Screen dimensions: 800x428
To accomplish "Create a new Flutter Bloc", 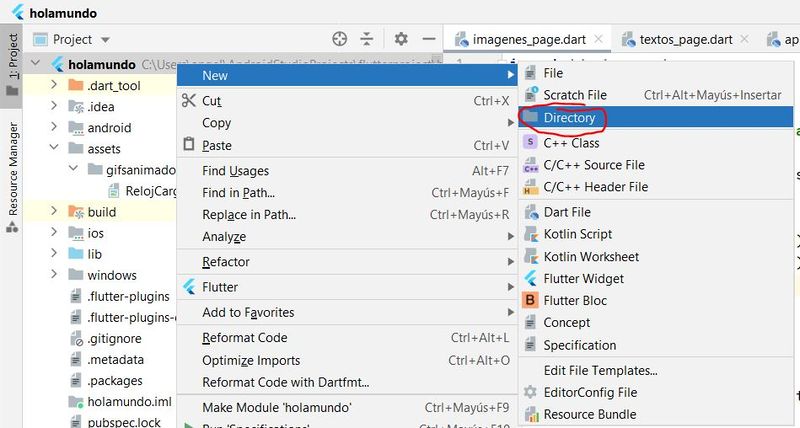I will 656,300.
